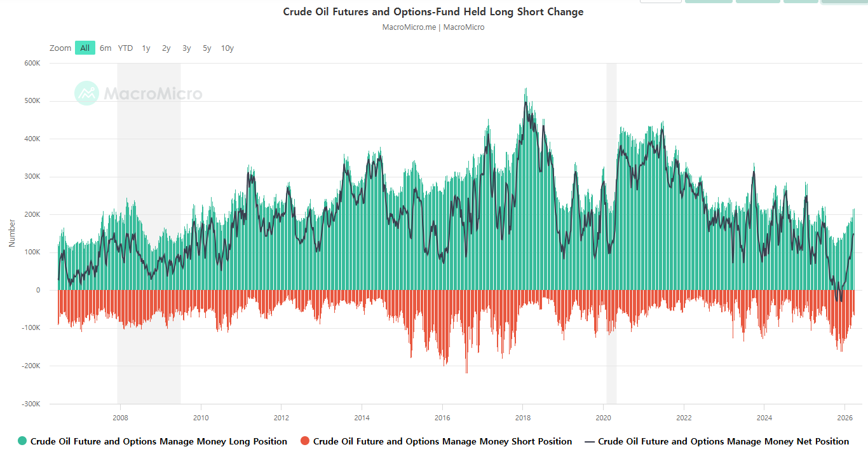This screenshot has width=868, height=454.
Task: Toggle the Manage Money Short Position series label
Action: point(442,441)
